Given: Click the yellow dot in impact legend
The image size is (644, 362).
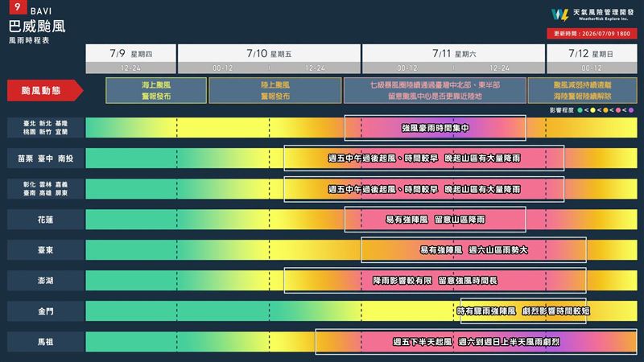Looking at the screenshot, I should pyautogui.click(x=592, y=110).
